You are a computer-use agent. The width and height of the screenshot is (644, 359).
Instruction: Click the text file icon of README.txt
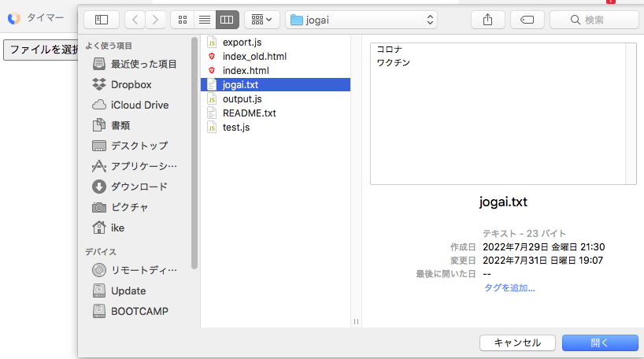pyautogui.click(x=212, y=113)
